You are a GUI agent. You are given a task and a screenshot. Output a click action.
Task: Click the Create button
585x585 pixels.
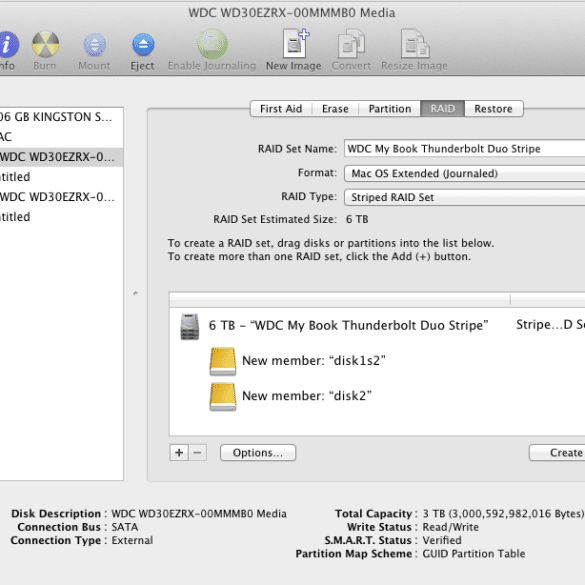(x=557, y=453)
